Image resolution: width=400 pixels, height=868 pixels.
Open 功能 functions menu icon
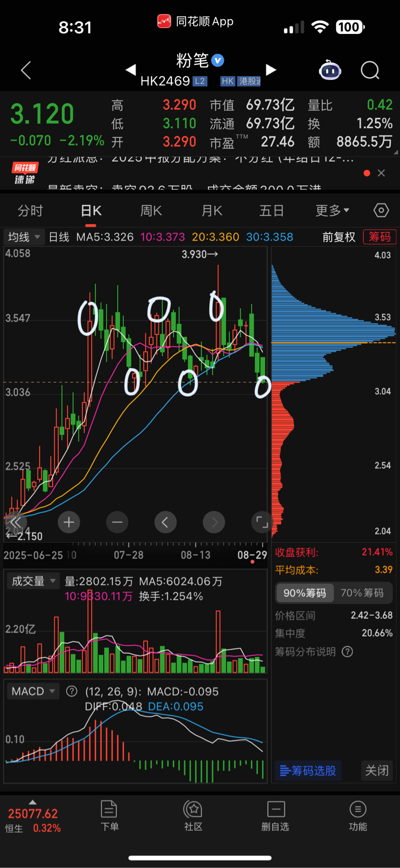[x=358, y=816]
